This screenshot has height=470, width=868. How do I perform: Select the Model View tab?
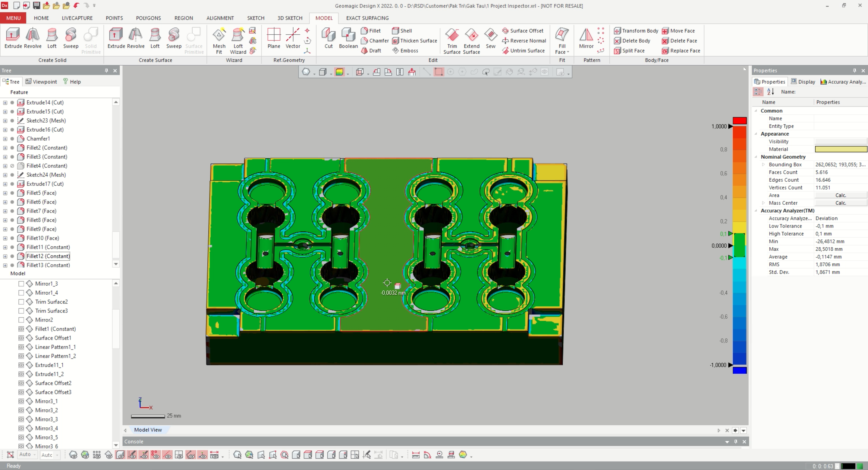(x=148, y=430)
